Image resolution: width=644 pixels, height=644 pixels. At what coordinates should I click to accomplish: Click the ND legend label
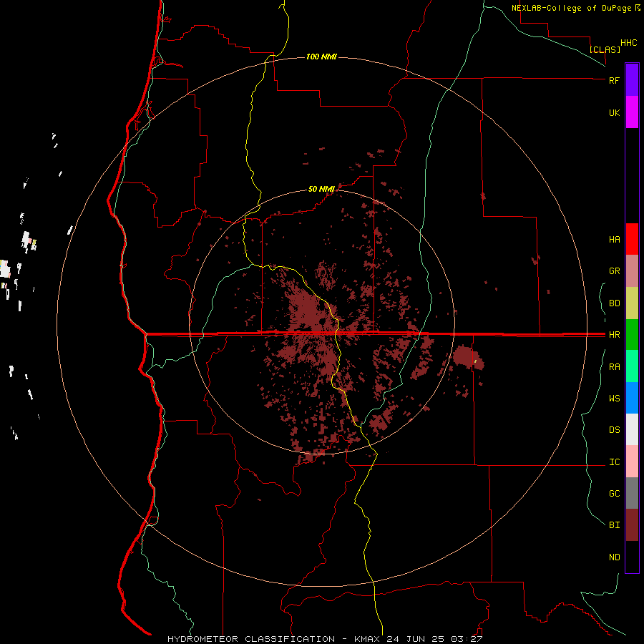(614, 557)
